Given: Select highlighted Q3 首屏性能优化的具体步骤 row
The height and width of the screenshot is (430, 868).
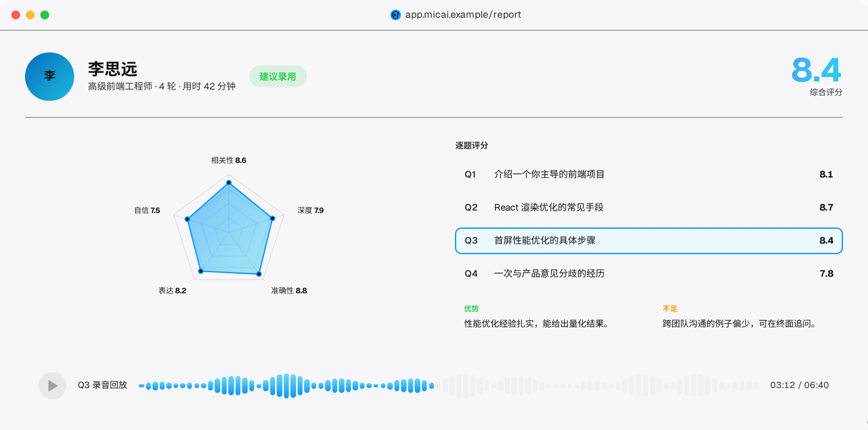Looking at the screenshot, I should pos(649,240).
